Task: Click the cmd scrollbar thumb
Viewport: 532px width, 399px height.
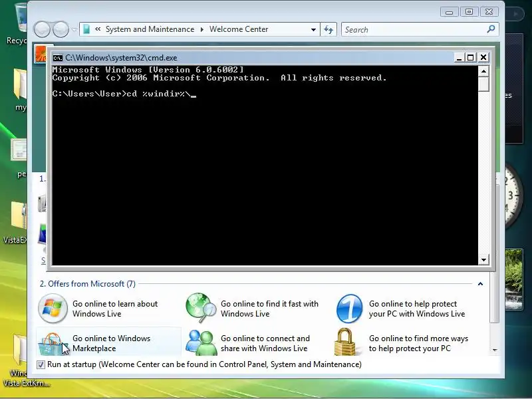Action: pos(483,84)
